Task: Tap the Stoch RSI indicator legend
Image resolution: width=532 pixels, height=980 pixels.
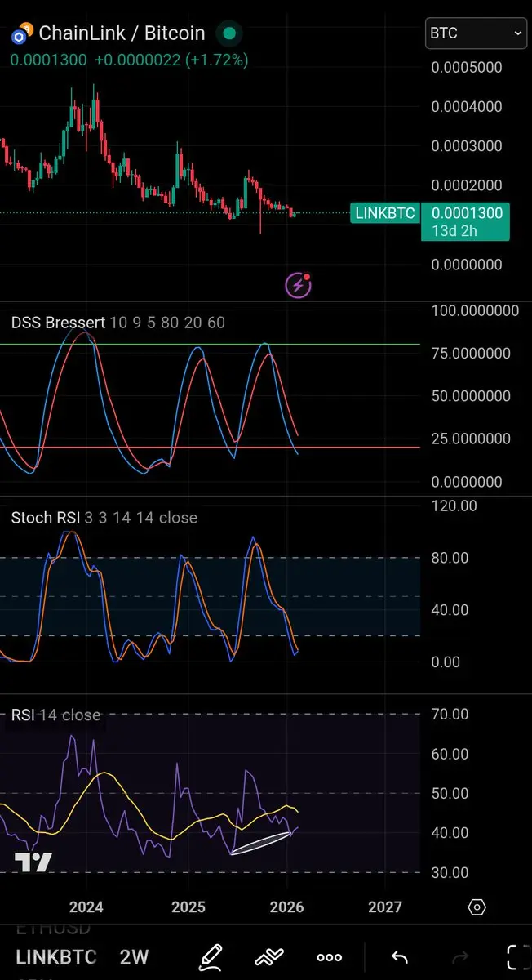Action: click(x=104, y=518)
